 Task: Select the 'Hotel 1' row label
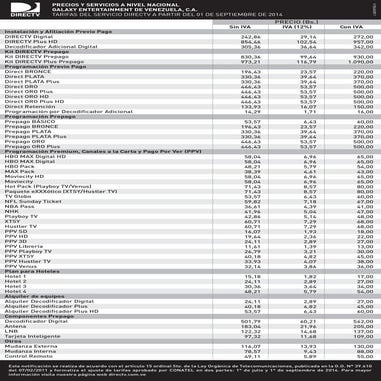pyautogui.click(x=15, y=277)
